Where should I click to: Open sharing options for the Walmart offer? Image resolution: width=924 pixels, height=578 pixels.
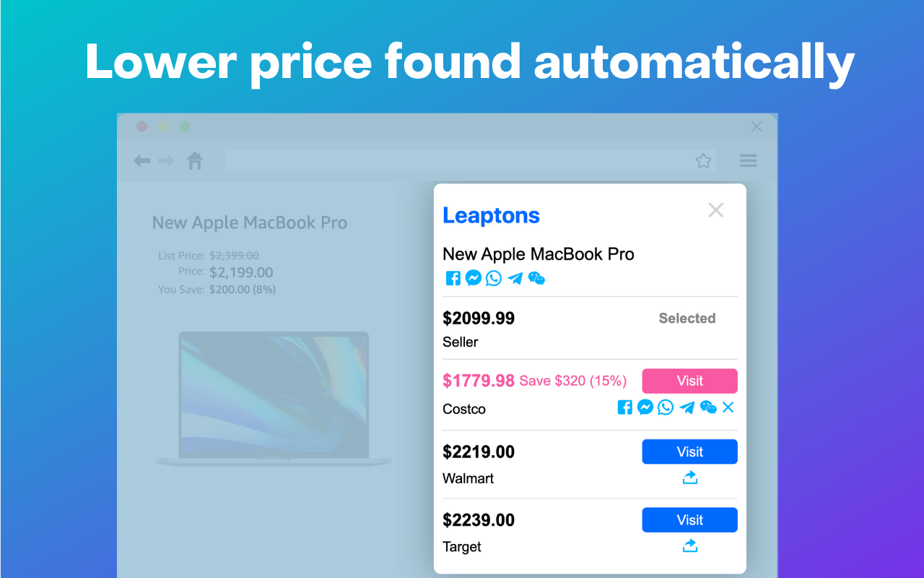click(689, 477)
